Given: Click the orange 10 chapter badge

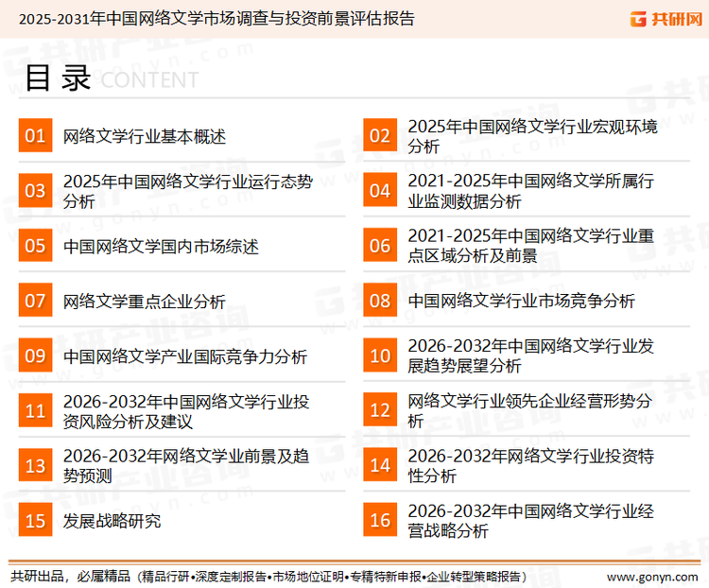Looking at the screenshot, I should [380, 355].
